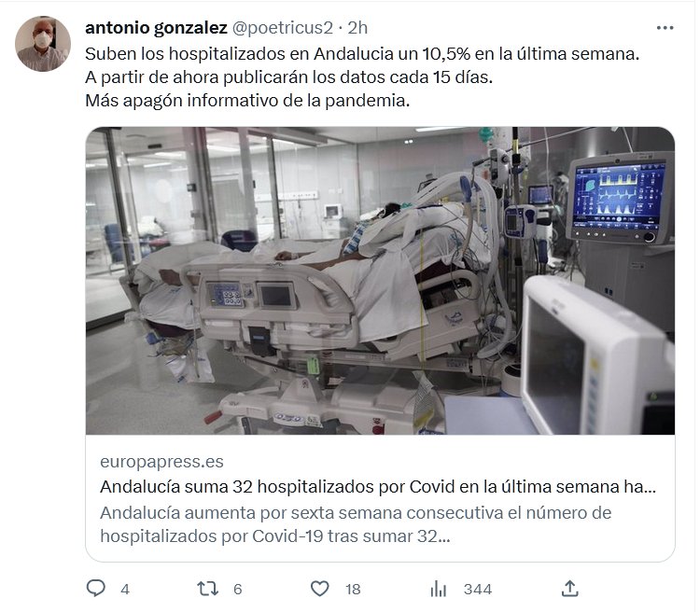700x612 pixels.
Task: Open the hospital ICU preview image
Action: click(x=380, y=281)
